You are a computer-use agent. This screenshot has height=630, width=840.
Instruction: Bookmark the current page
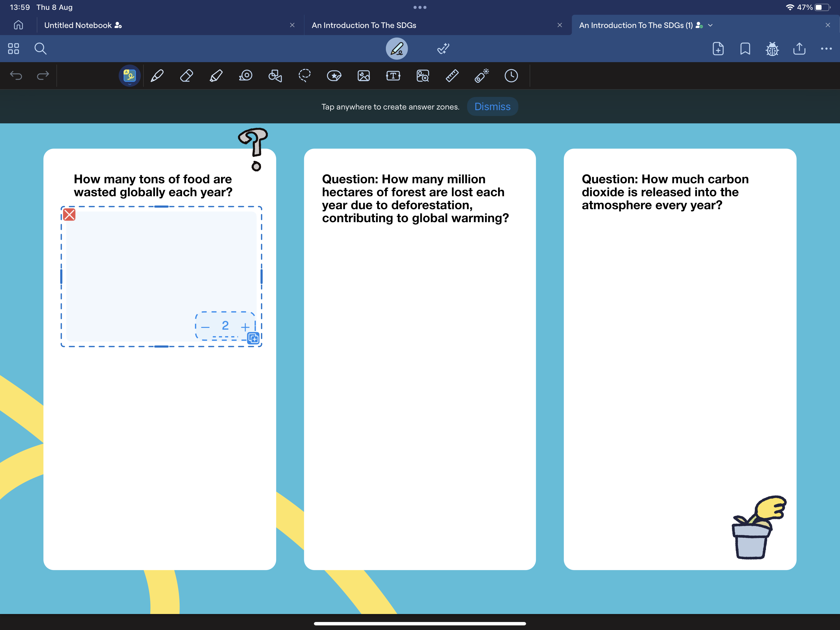(745, 49)
